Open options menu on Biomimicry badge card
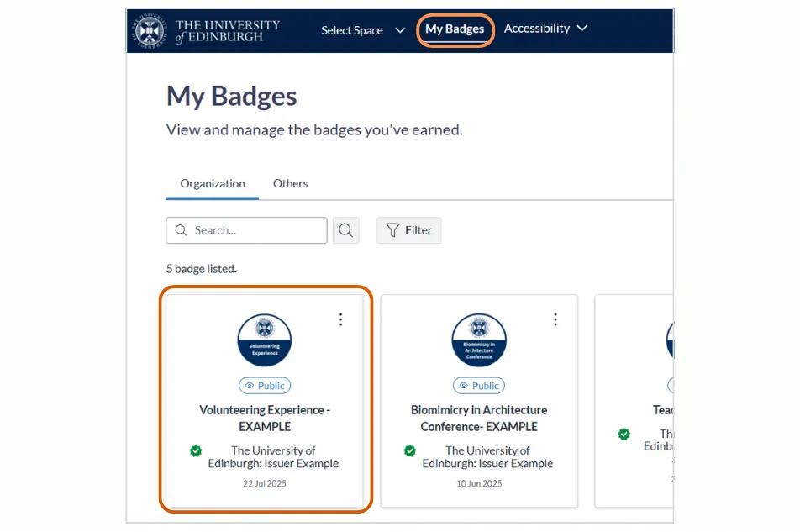Image resolution: width=800 pixels, height=532 pixels. pyautogui.click(x=555, y=320)
